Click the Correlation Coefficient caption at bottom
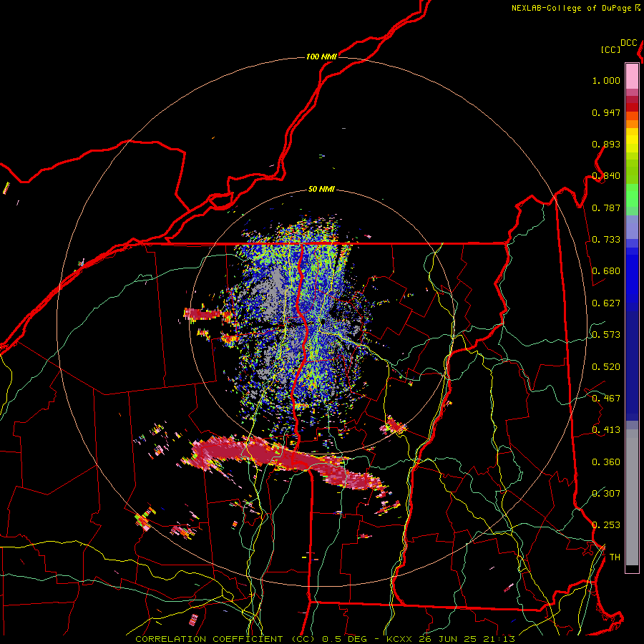Image resolution: width=644 pixels, height=644 pixels. [x=326, y=639]
